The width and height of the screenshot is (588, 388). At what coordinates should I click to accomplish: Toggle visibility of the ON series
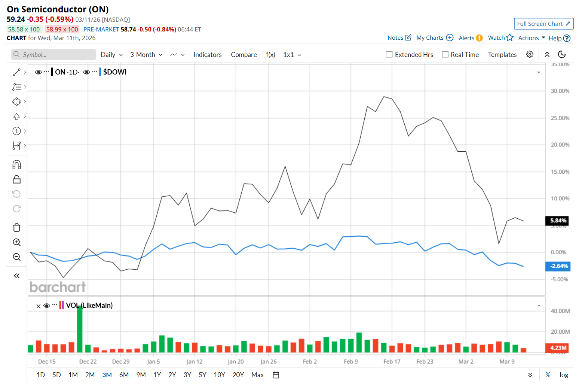38,72
